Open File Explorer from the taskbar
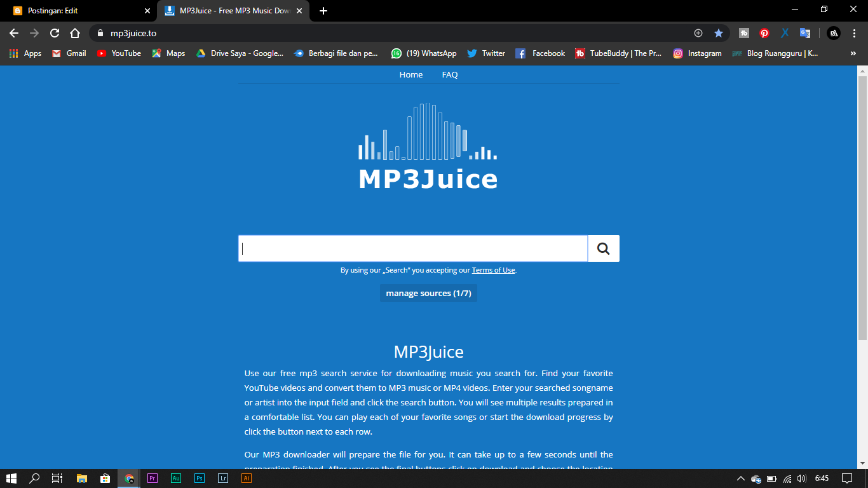This screenshot has height=488, width=868. [x=81, y=478]
